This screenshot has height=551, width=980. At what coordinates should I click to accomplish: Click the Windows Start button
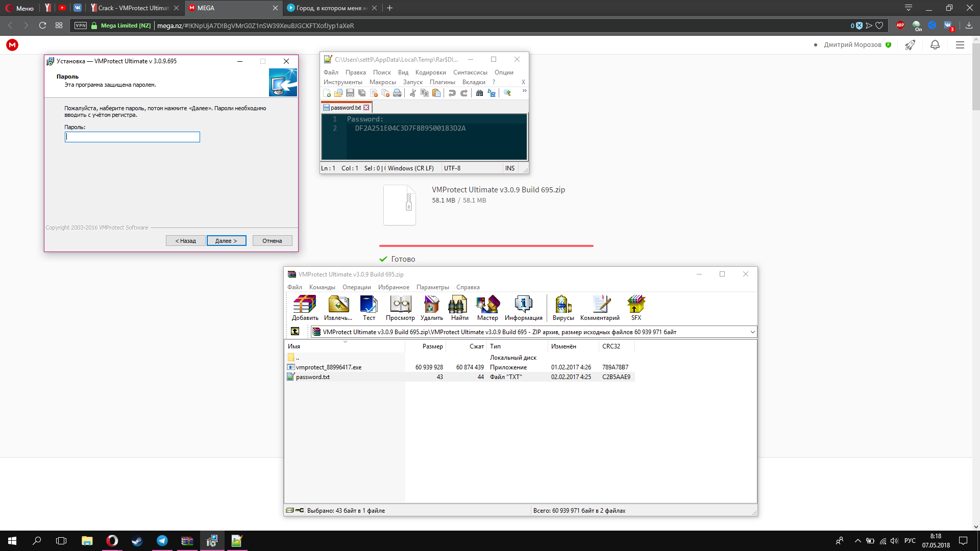click(x=12, y=541)
